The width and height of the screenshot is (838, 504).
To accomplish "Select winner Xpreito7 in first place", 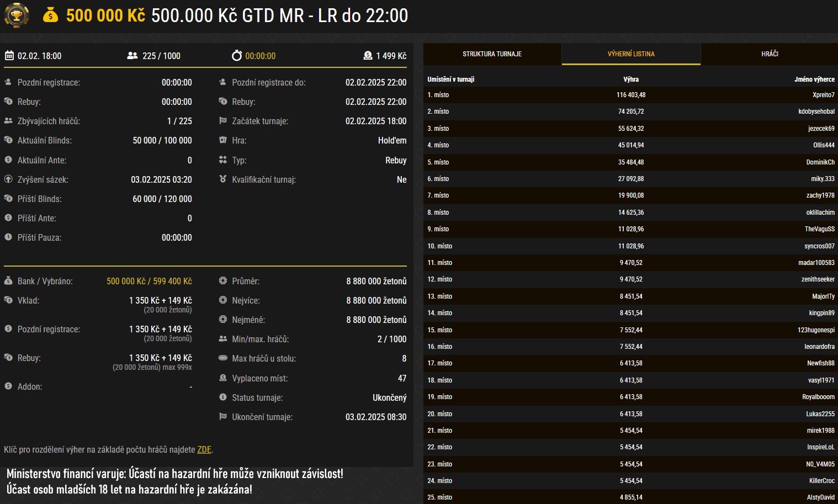I will [824, 95].
